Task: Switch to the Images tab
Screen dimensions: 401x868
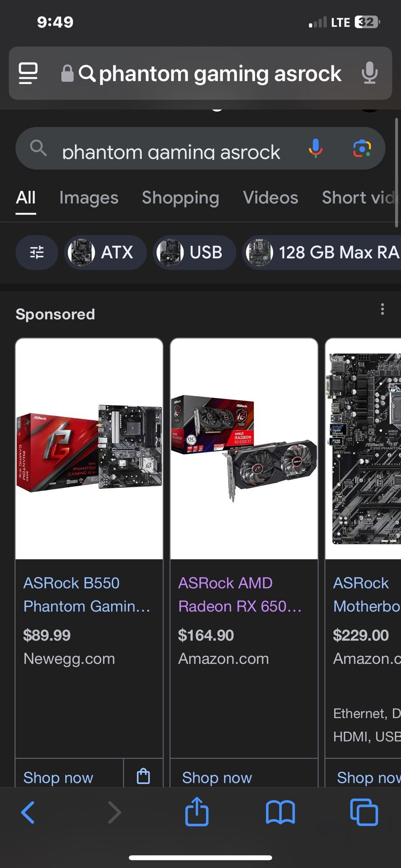Action: click(89, 198)
